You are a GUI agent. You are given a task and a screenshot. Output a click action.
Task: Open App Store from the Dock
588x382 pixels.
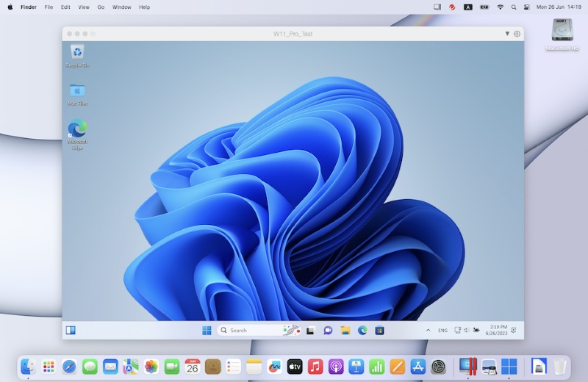417,367
